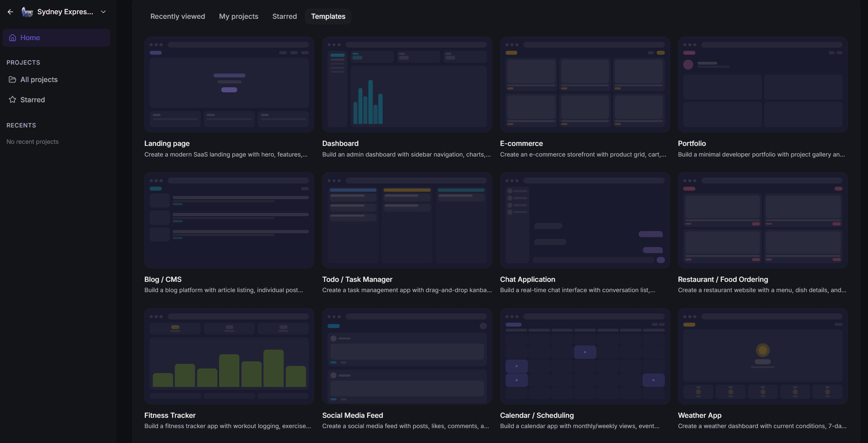Click the Restaurant / Food Ordering title
Image resolution: width=868 pixels, height=443 pixels.
(x=723, y=279)
